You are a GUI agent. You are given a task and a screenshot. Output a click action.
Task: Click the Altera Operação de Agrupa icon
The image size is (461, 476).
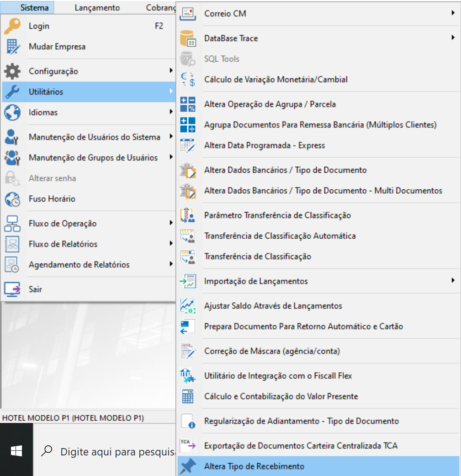click(x=188, y=104)
